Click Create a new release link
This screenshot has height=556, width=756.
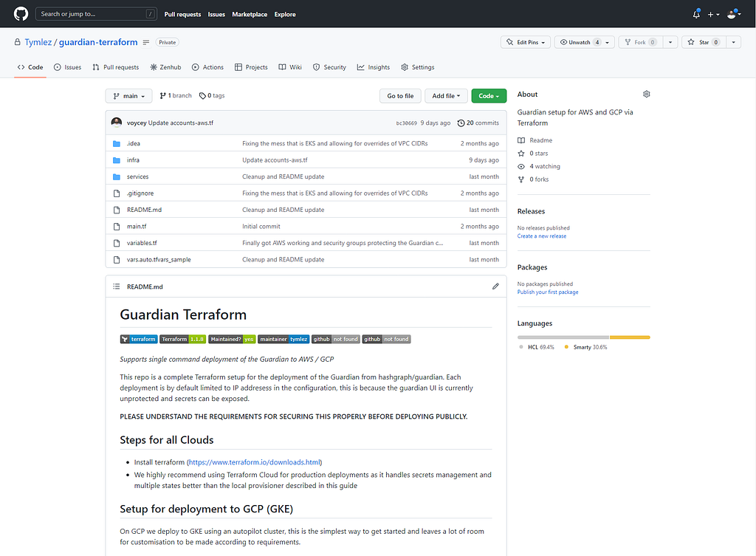click(x=542, y=236)
